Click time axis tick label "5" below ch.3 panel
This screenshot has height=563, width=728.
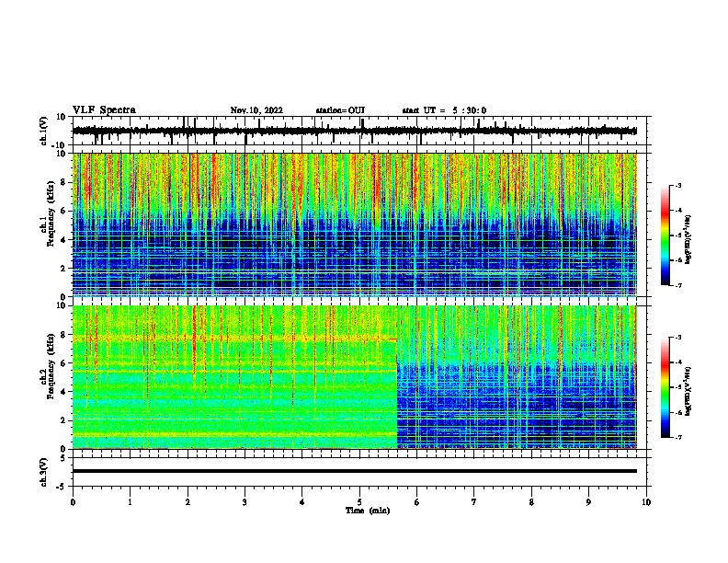pyautogui.click(x=359, y=502)
